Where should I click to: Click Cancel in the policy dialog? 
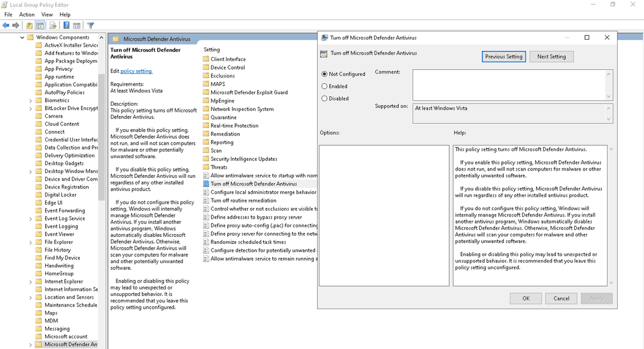[561, 299]
